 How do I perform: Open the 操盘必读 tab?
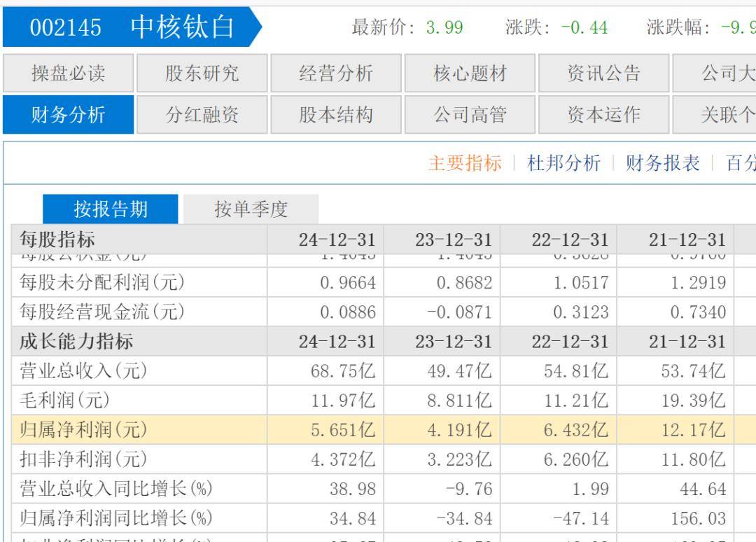coord(68,74)
